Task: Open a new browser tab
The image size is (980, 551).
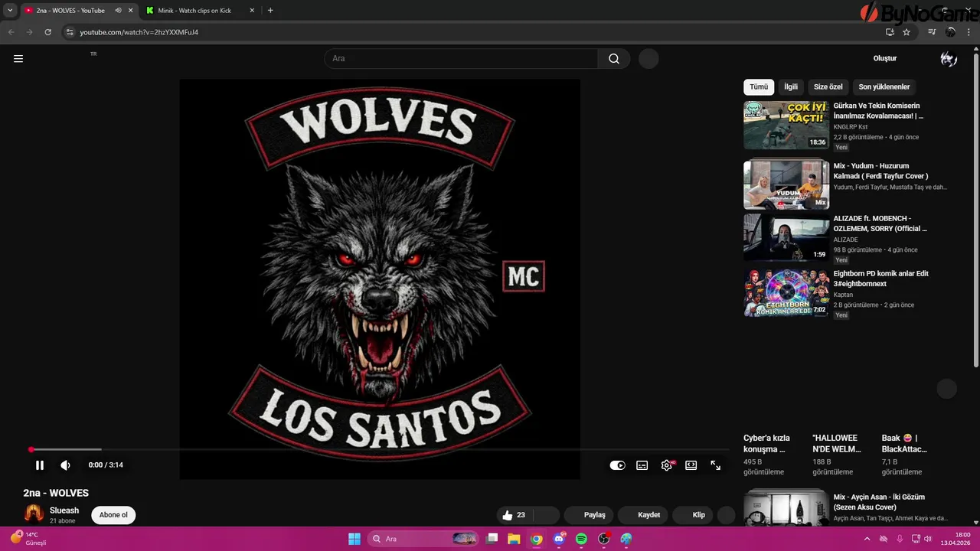Action: (270, 11)
